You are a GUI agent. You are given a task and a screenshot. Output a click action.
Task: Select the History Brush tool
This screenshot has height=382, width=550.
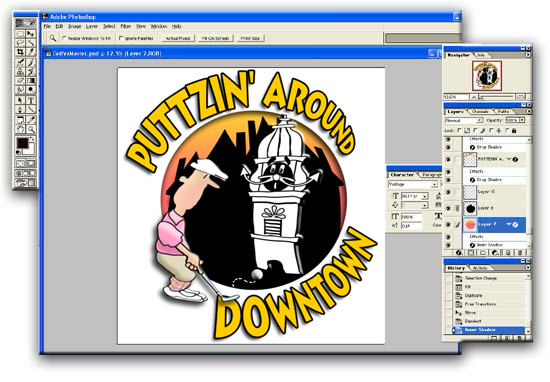coord(31,72)
